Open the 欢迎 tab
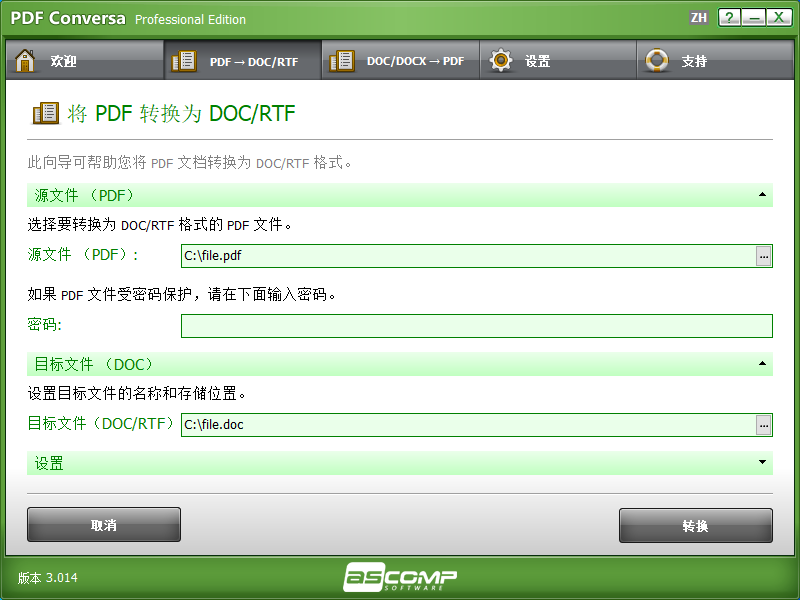The image size is (800, 600). click(x=85, y=60)
